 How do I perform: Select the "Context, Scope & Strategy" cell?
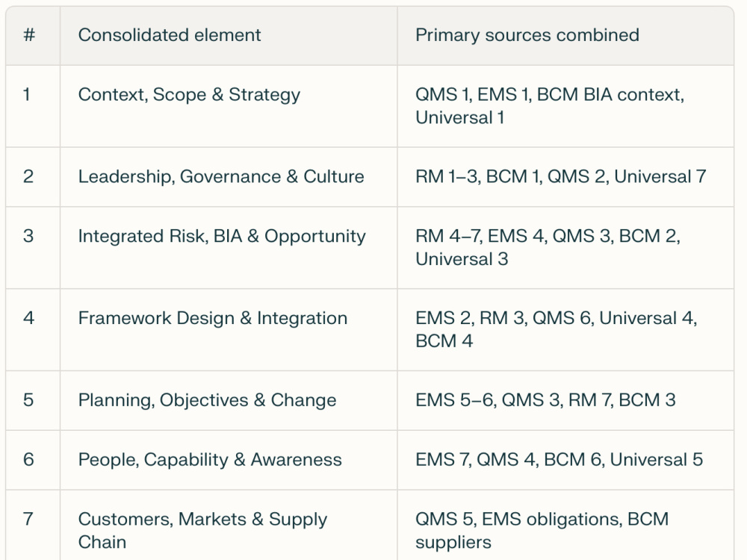click(229, 106)
